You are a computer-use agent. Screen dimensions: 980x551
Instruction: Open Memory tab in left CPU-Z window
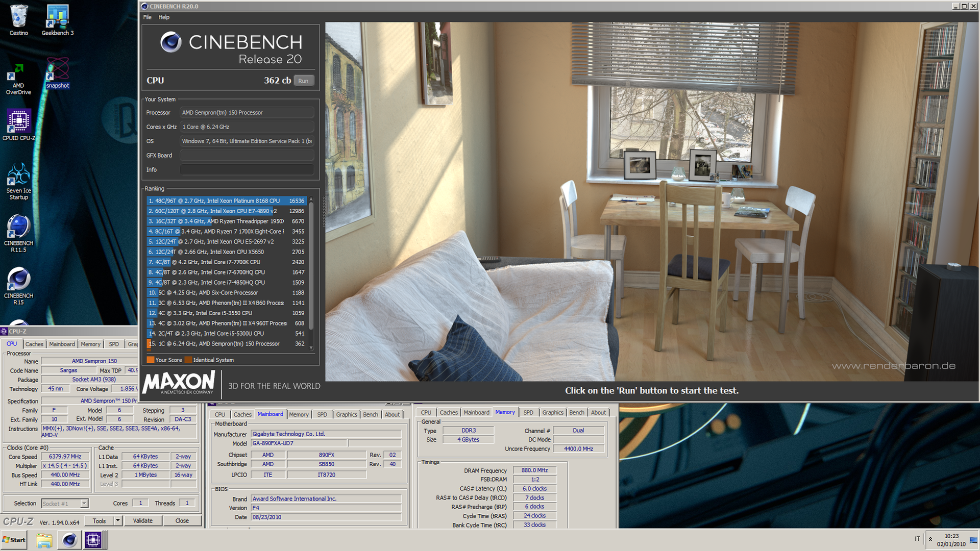(90, 344)
